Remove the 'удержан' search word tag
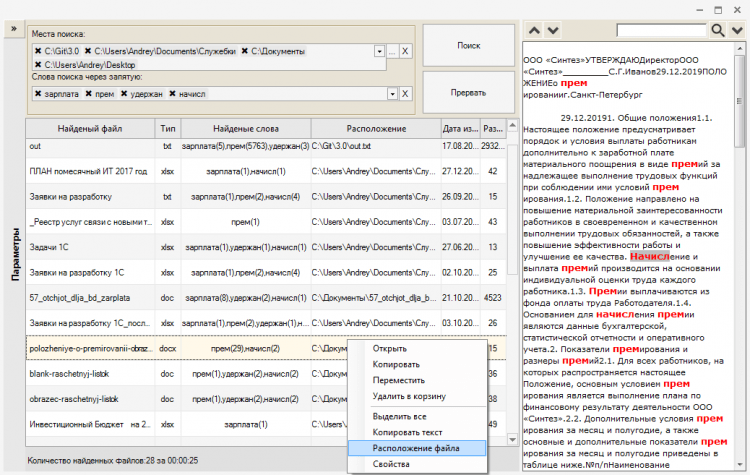Image resolution: width=750 pixels, height=475 pixels. [124, 94]
